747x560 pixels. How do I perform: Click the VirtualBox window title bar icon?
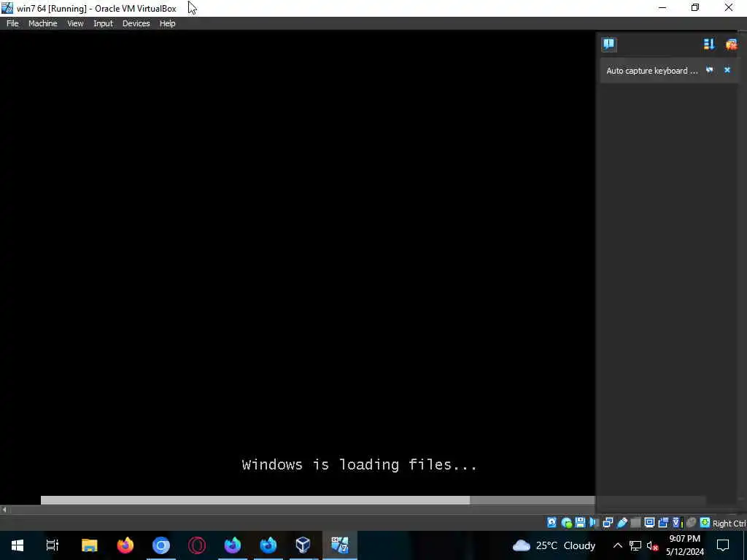click(x=7, y=8)
